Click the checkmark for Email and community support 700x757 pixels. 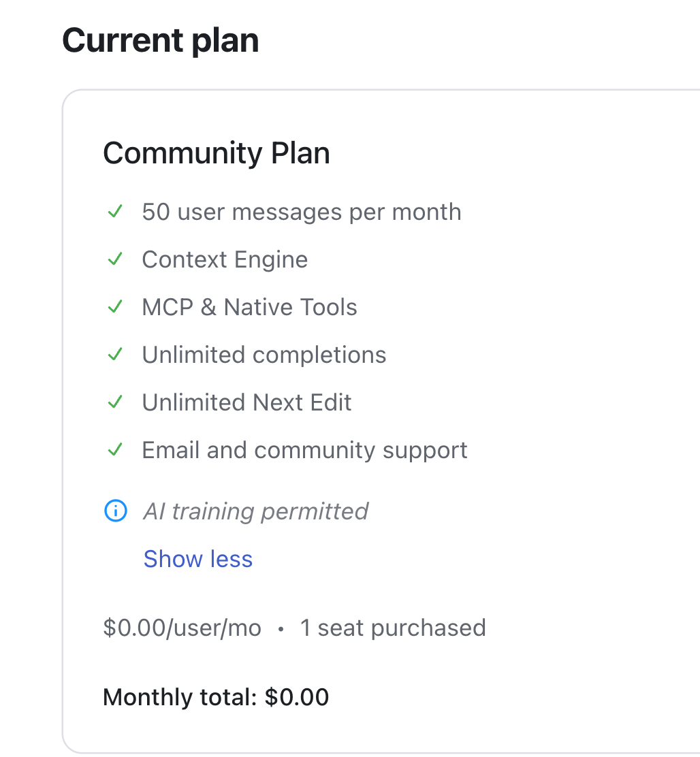[115, 450]
